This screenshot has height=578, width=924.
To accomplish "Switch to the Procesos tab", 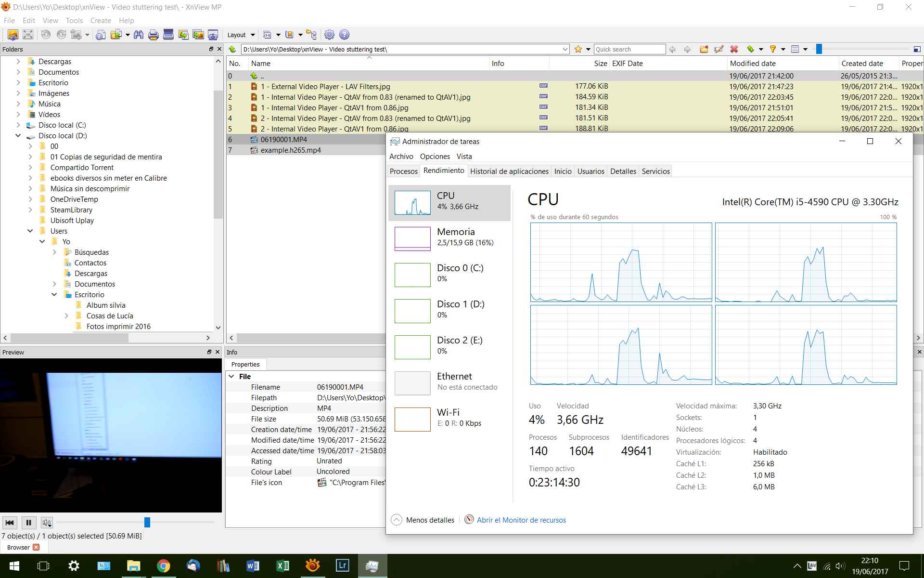I will tap(403, 171).
